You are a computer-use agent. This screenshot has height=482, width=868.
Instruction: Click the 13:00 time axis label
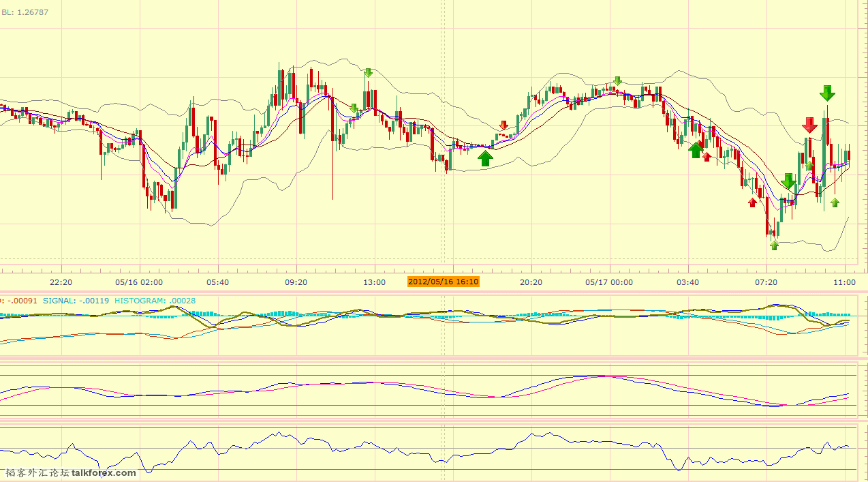pyautogui.click(x=374, y=282)
